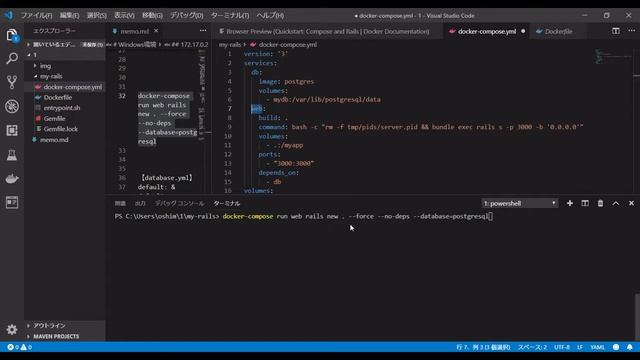Switch to the Debug Console panel tab
Image resolution: width=640 pixels, height=360 pixels.
[x=179, y=203]
